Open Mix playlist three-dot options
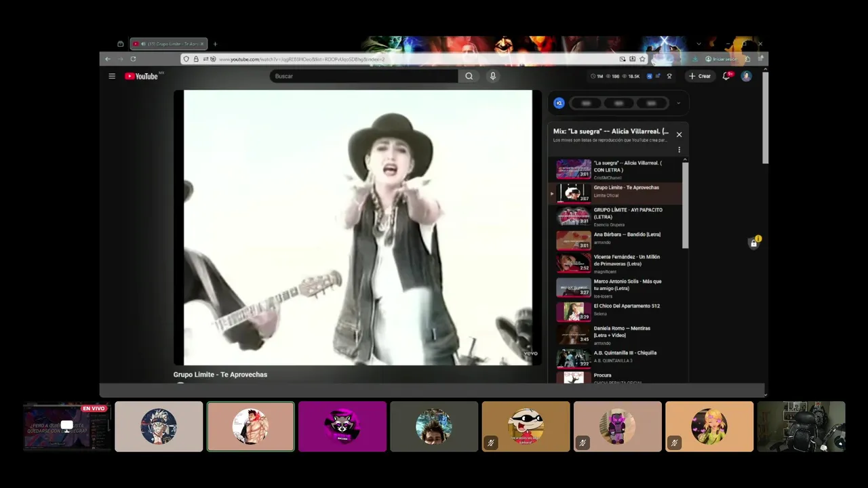The height and width of the screenshot is (488, 868). [x=679, y=150]
